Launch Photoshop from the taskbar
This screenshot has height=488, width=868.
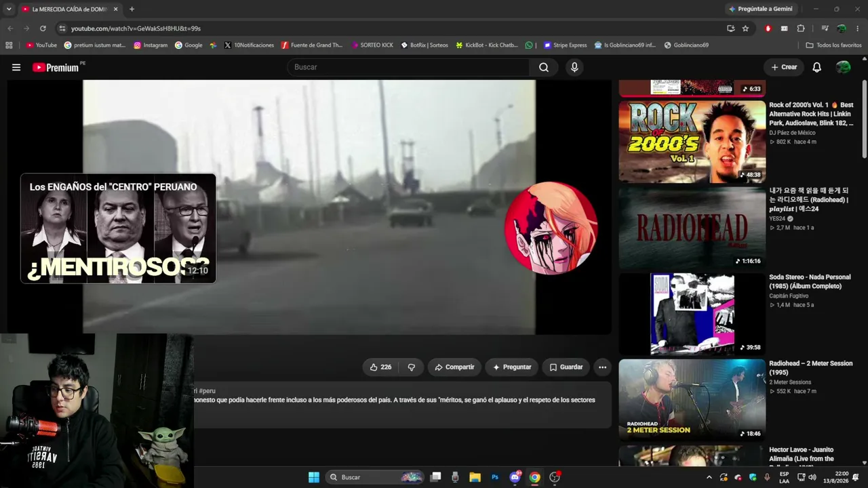click(x=495, y=477)
